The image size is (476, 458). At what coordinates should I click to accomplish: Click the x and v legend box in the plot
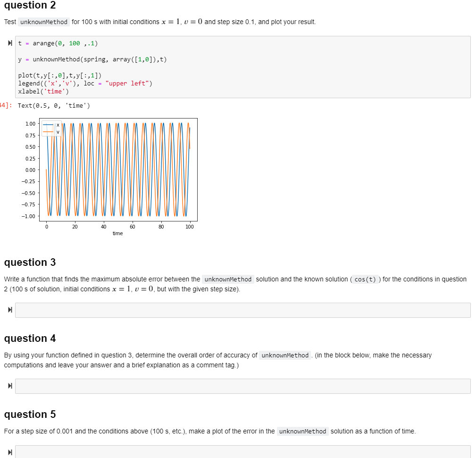coord(51,128)
